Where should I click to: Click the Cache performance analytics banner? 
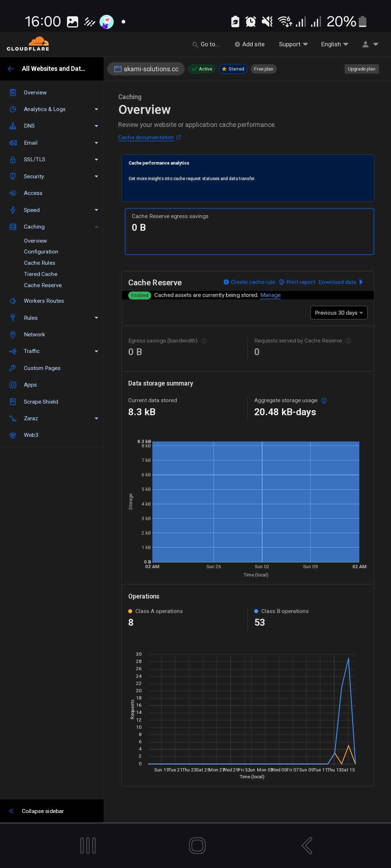coord(248,178)
